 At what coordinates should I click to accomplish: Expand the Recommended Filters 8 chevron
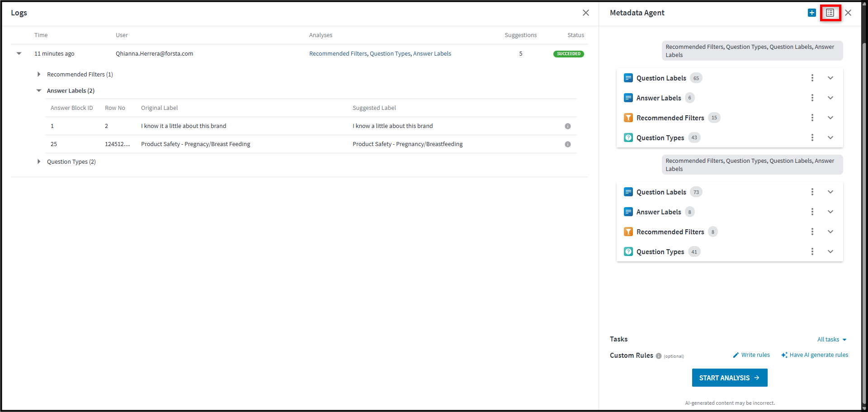tap(830, 232)
